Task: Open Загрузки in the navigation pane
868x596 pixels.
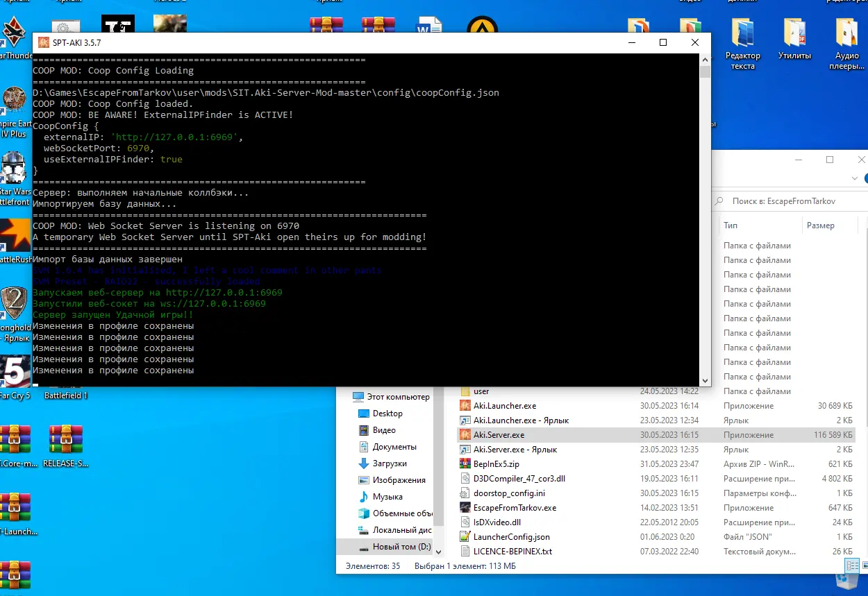Action: pyautogui.click(x=382, y=463)
